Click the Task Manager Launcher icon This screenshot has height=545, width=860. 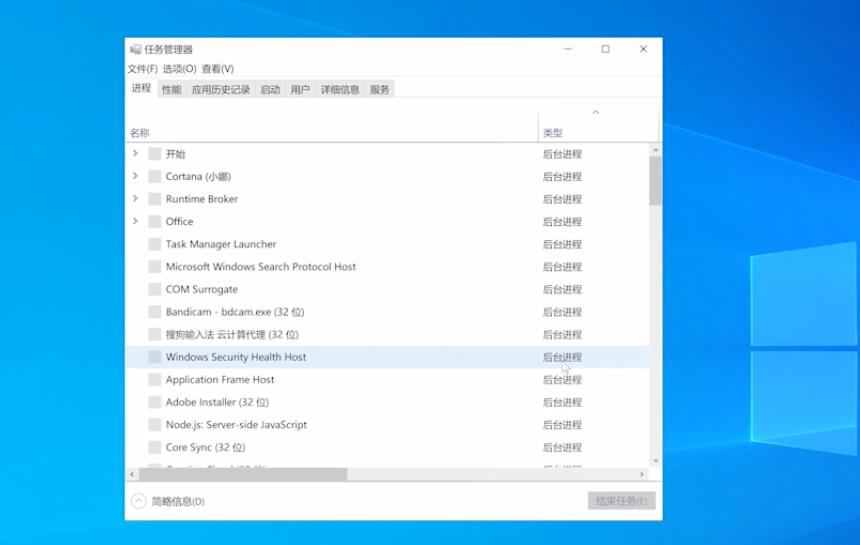(155, 244)
